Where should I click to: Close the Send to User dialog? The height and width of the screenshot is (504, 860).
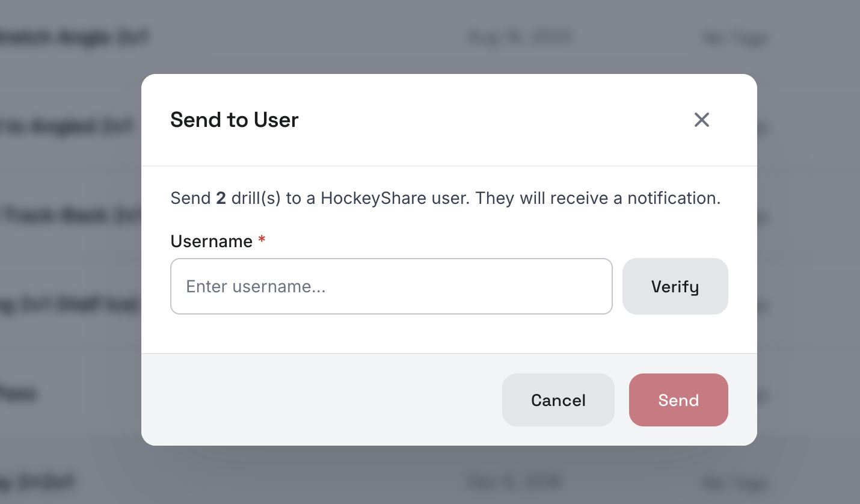tap(701, 120)
